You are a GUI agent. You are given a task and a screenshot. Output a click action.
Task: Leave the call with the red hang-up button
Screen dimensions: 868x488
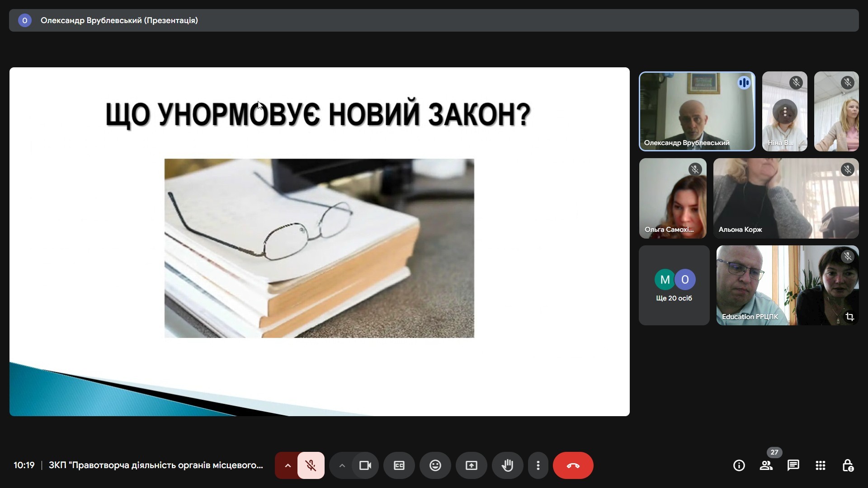(573, 465)
